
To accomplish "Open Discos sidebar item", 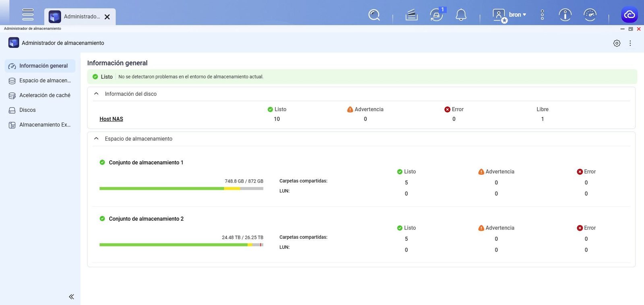I will 40,110.
